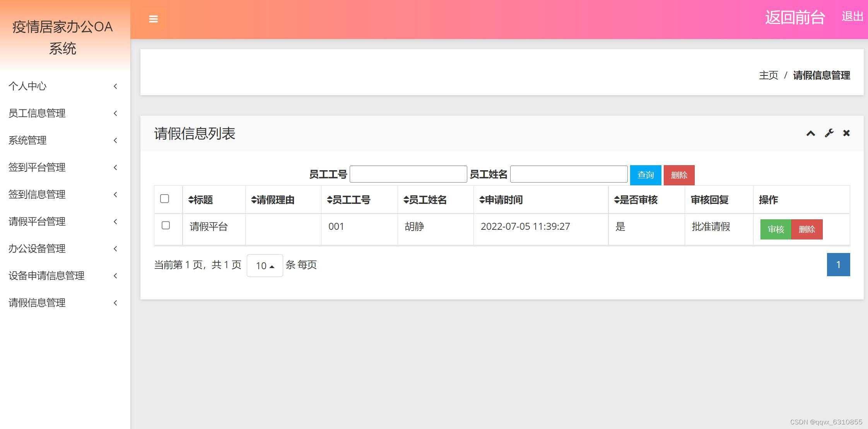This screenshot has width=868, height=429.
Task: Open the 10 per-page dropdown
Action: 265,265
